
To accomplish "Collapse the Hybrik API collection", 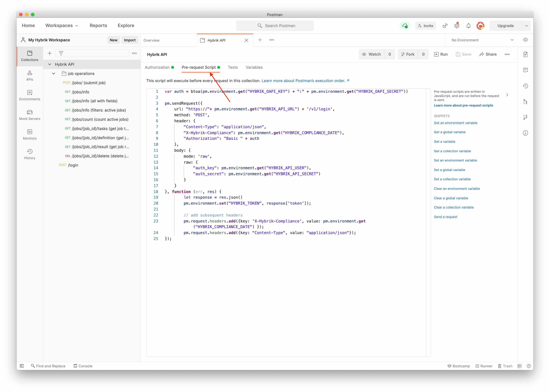I will (50, 64).
